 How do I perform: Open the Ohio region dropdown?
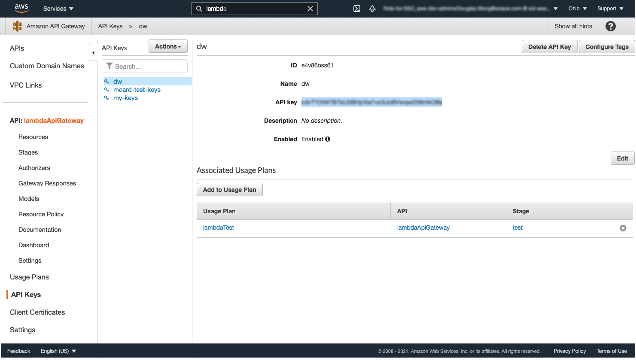577,9
